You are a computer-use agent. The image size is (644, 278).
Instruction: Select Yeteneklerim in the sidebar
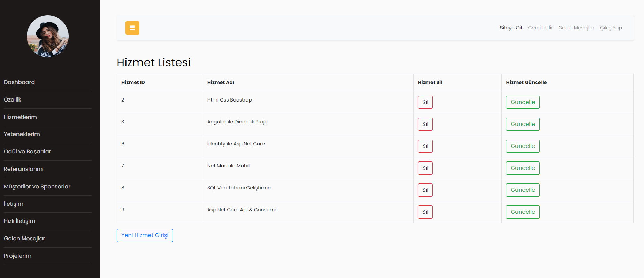(x=22, y=134)
